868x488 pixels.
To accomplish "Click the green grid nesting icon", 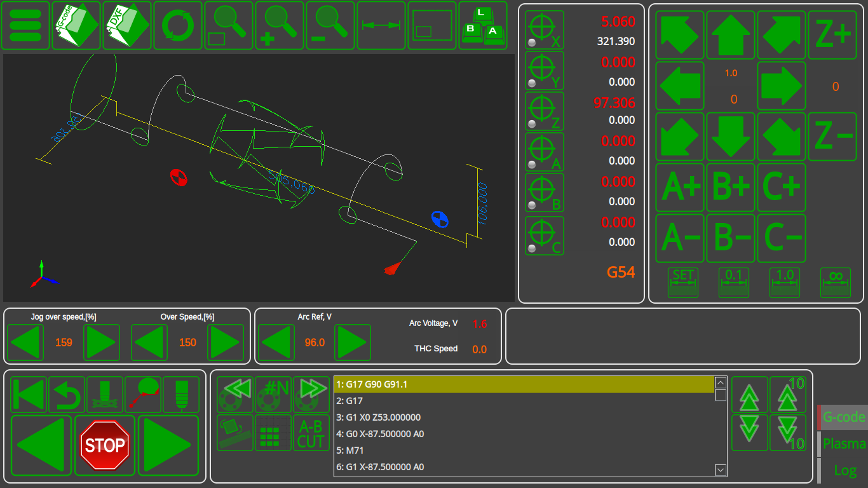I will (x=273, y=433).
